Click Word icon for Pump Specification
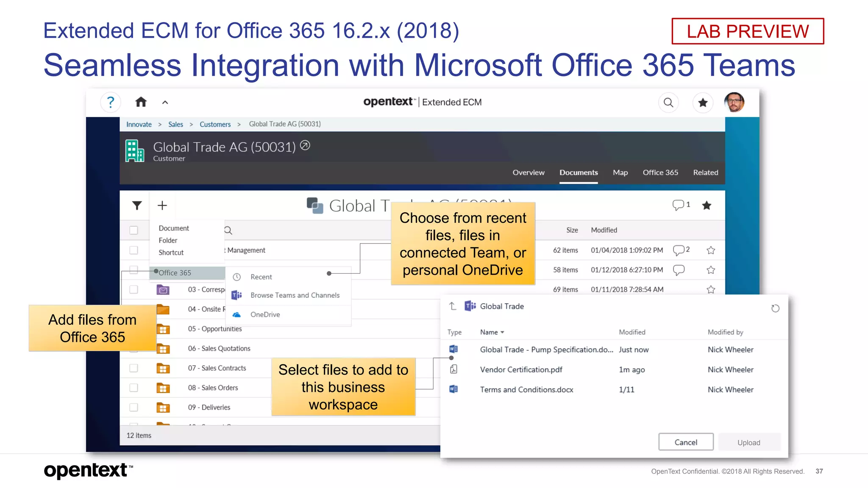 453,349
